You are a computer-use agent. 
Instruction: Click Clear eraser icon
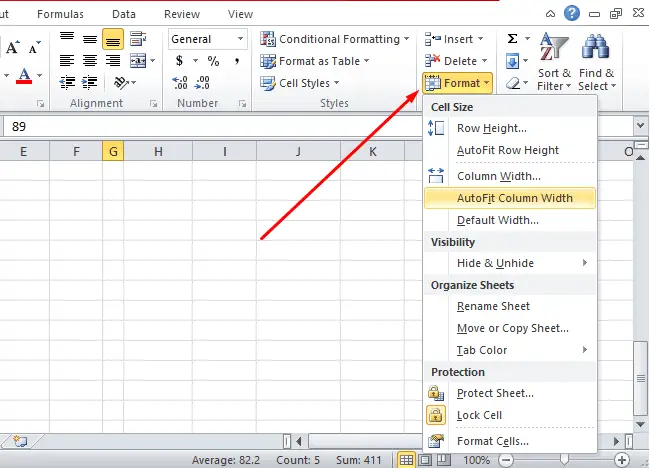point(513,83)
